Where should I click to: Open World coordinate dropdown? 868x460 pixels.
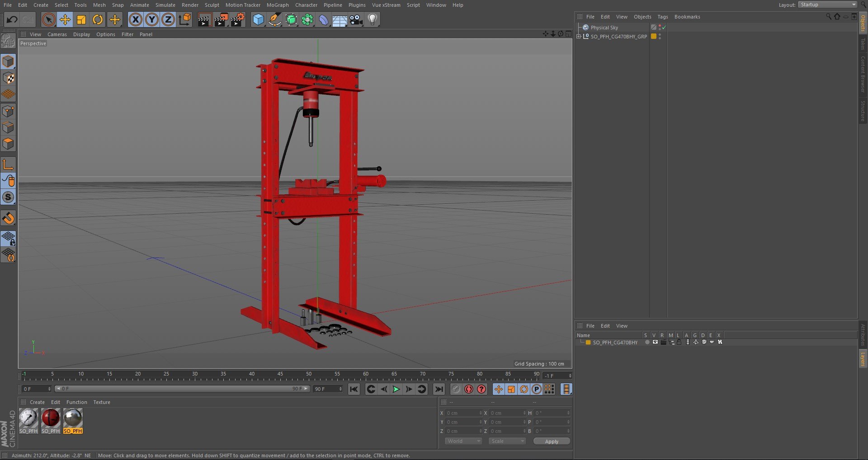click(x=463, y=441)
